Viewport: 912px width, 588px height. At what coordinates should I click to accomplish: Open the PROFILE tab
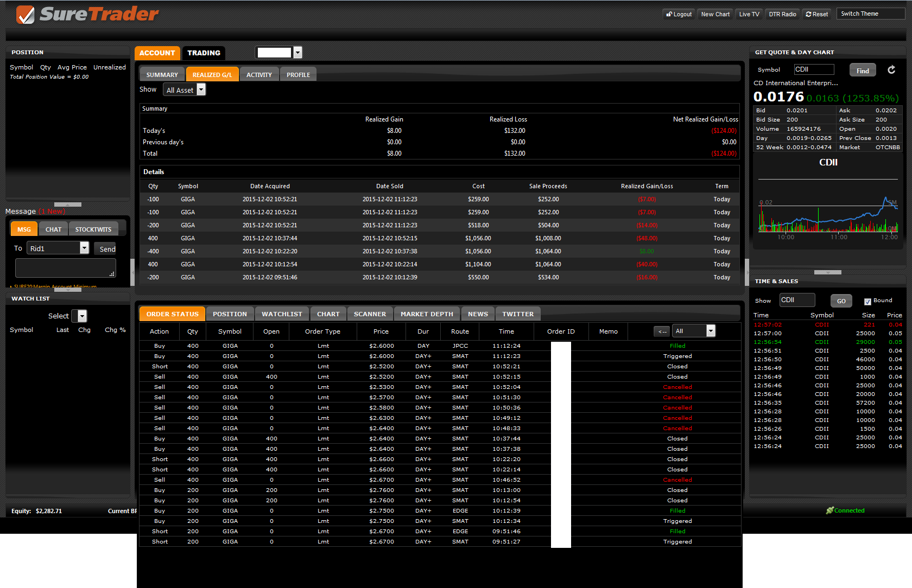299,75
